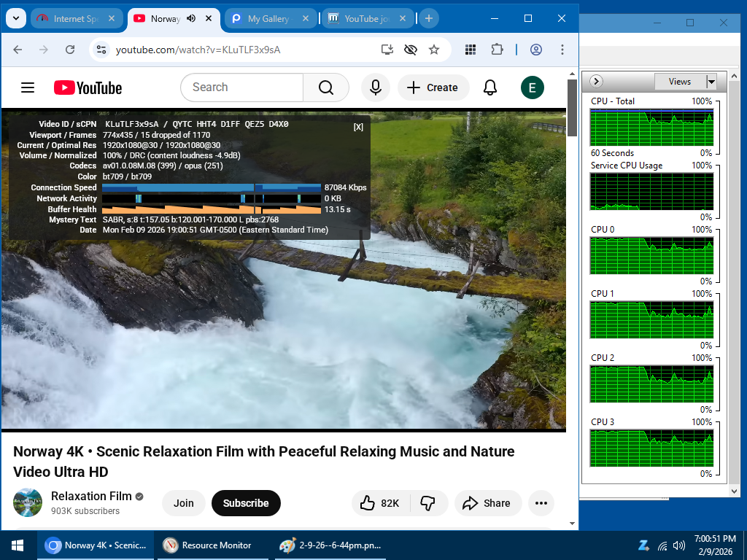Switch to the Internet Speed tab

click(x=76, y=18)
